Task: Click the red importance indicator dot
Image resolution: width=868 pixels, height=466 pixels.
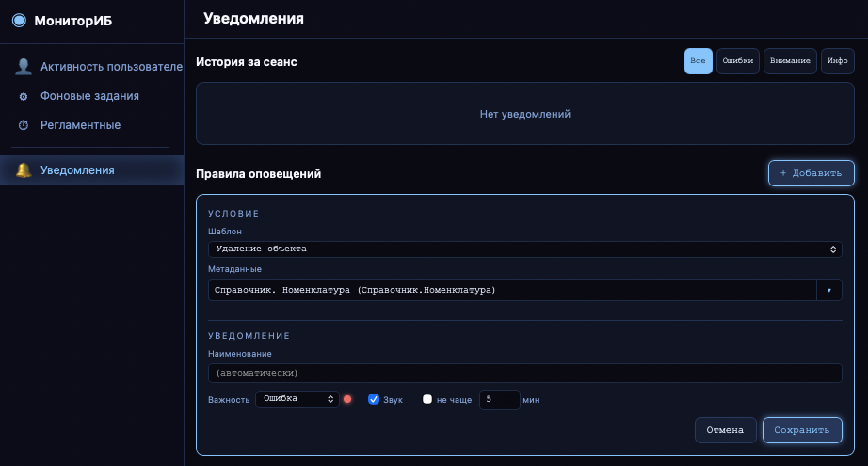Action: click(347, 399)
